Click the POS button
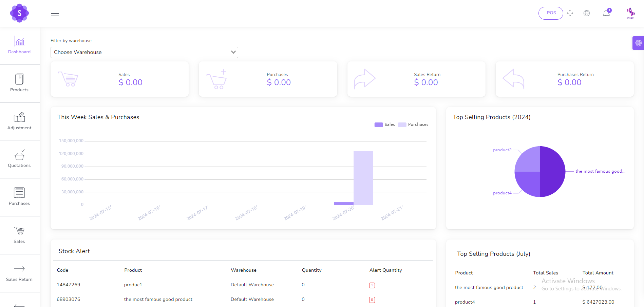The image size is (644, 307). (x=551, y=13)
